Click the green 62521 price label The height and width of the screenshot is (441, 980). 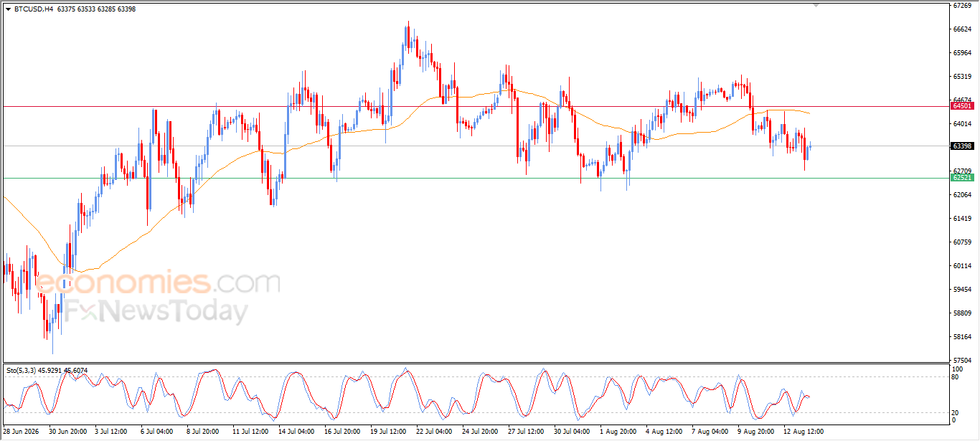962,177
